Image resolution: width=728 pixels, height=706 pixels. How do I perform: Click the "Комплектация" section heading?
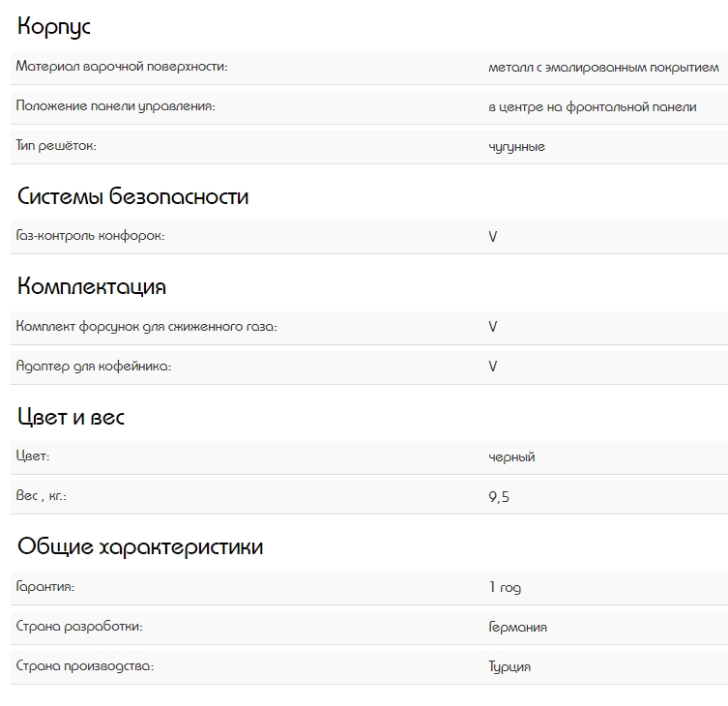click(x=92, y=286)
